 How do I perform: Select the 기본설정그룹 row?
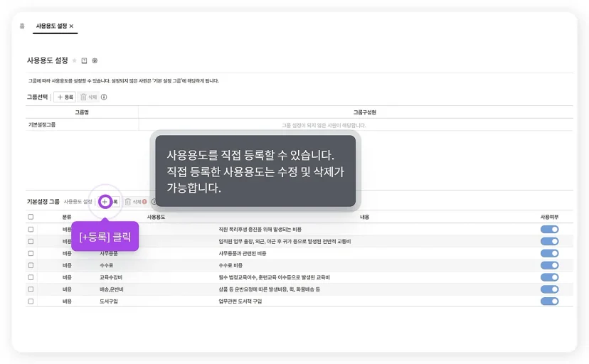click(299, 125)
